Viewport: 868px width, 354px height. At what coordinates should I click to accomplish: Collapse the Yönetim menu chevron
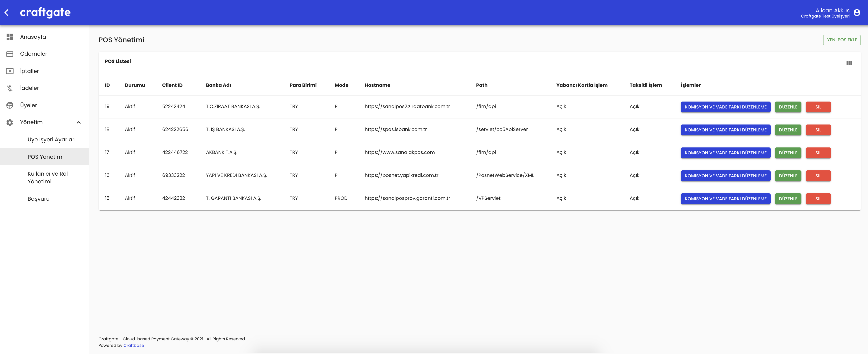(78, 123)
